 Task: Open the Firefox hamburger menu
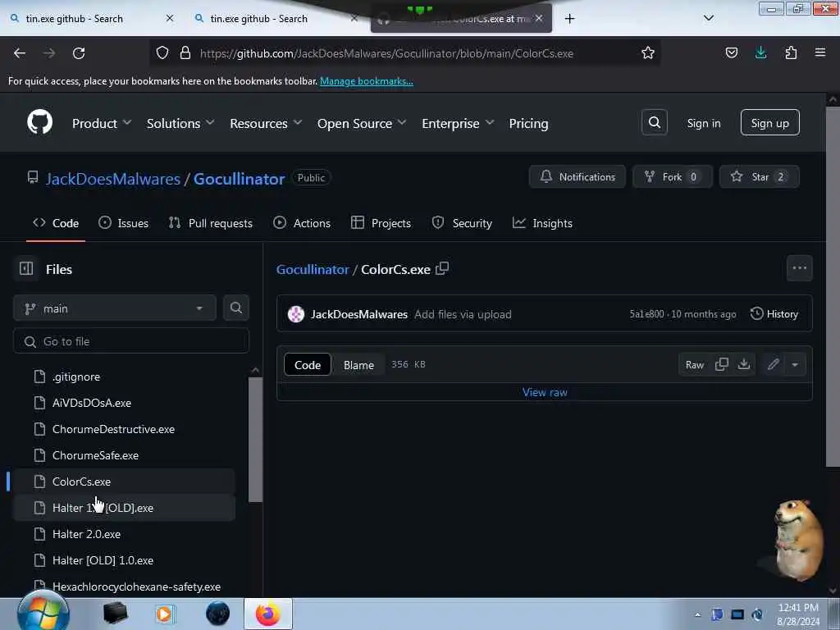[819, 52]
